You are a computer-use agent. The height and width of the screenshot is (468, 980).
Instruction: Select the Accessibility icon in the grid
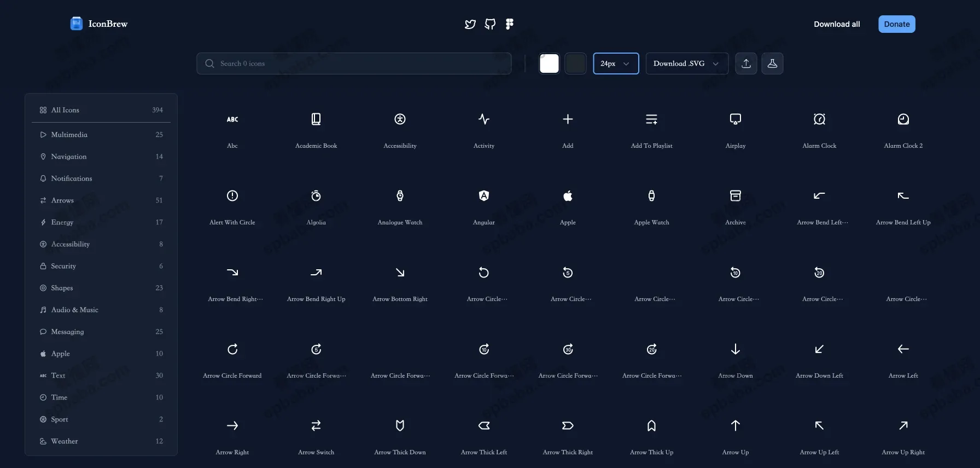400,119
